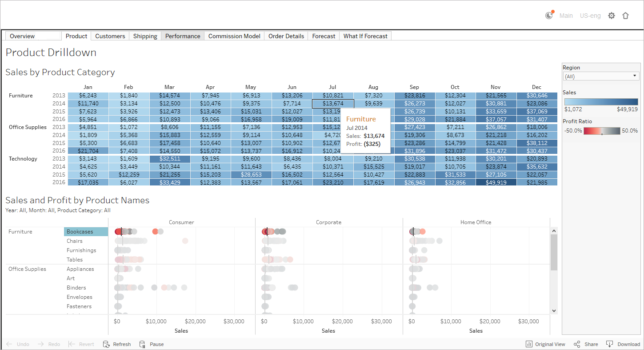Screen dimensions: 644x350
Task: Click the home icon in top bar
Action: (x=626, y=16)
